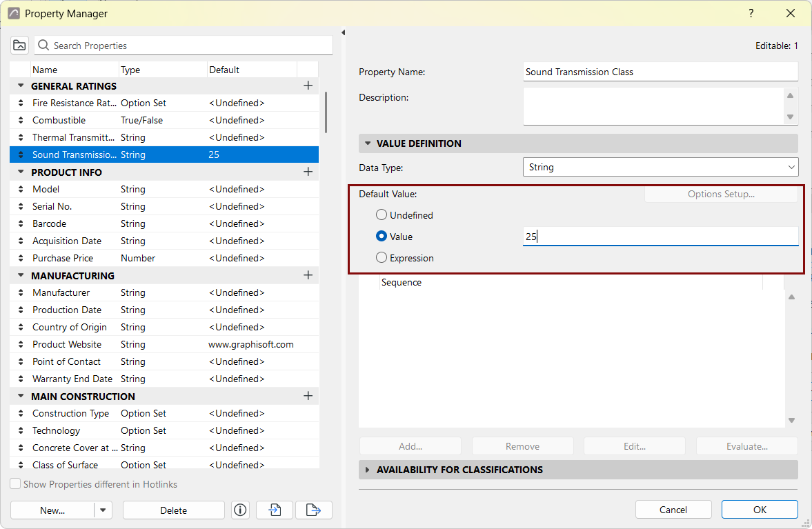This screenshot has width=812, height=529.
Task: Collapse the GENERAL RATINGS group
Action: tap(21, 86)
